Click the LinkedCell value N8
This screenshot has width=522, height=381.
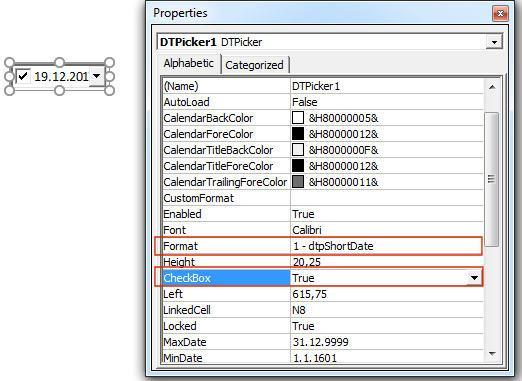[299, 310]
